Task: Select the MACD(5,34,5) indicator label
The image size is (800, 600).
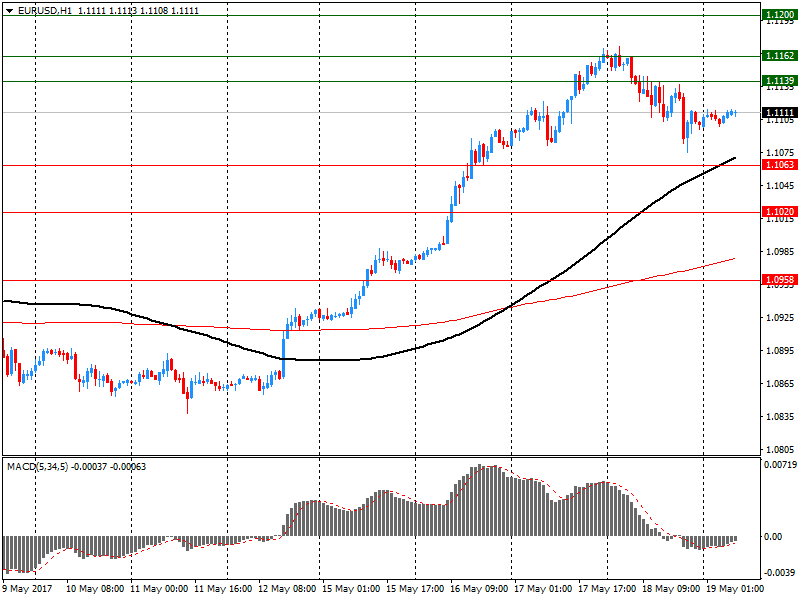Action: pos(37,466)
